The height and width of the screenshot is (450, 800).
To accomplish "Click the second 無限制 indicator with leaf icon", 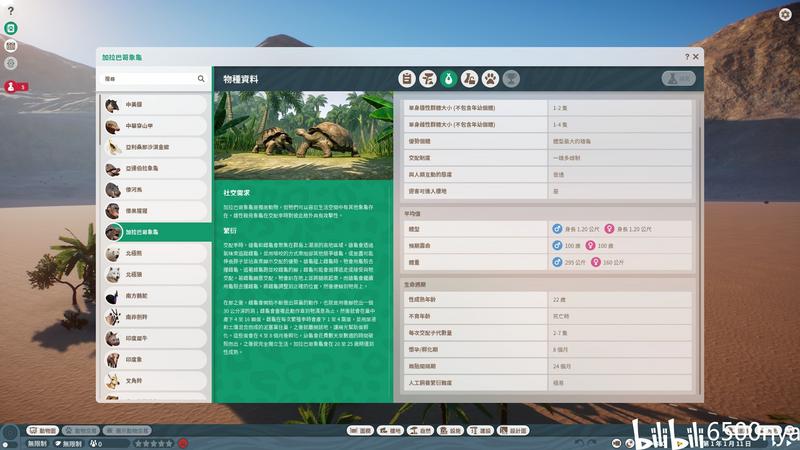I will pos(68,444).
